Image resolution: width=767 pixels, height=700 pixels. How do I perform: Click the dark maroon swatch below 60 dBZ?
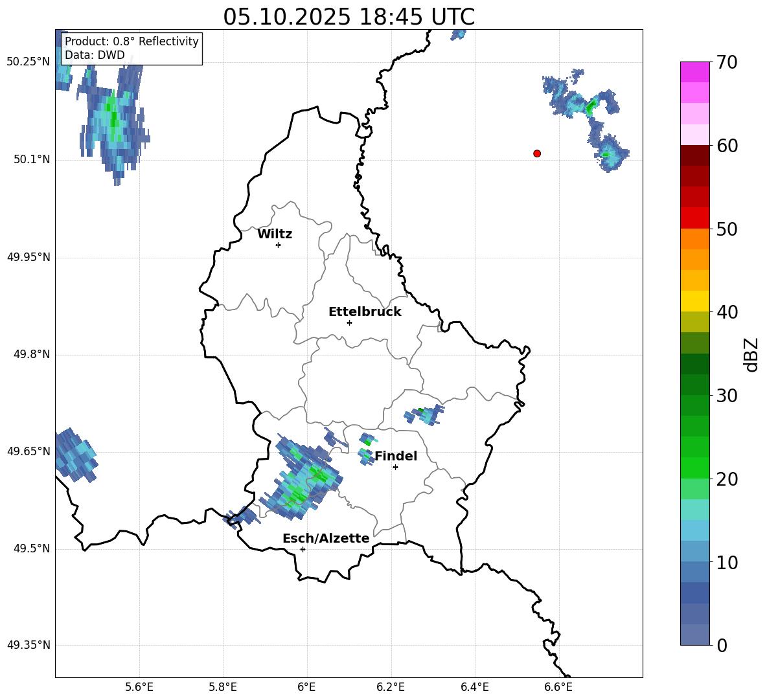pyautogui.click(x=695, y=155)
